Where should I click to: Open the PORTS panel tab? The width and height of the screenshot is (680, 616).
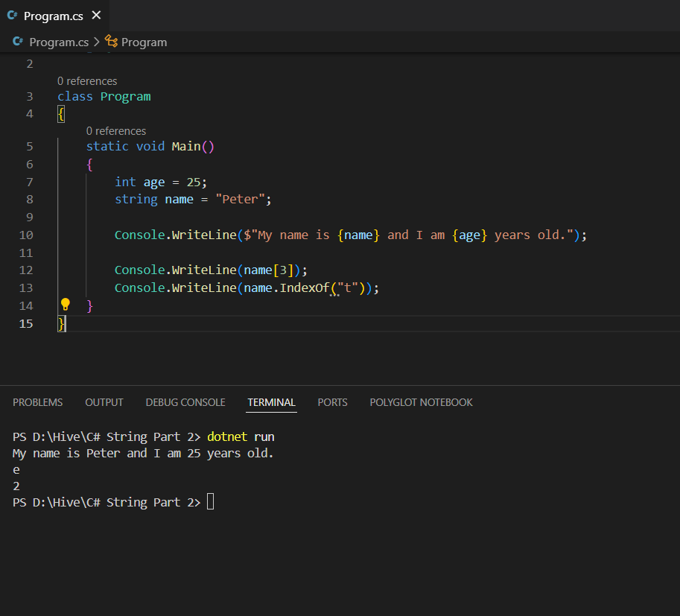coord(332,402)
